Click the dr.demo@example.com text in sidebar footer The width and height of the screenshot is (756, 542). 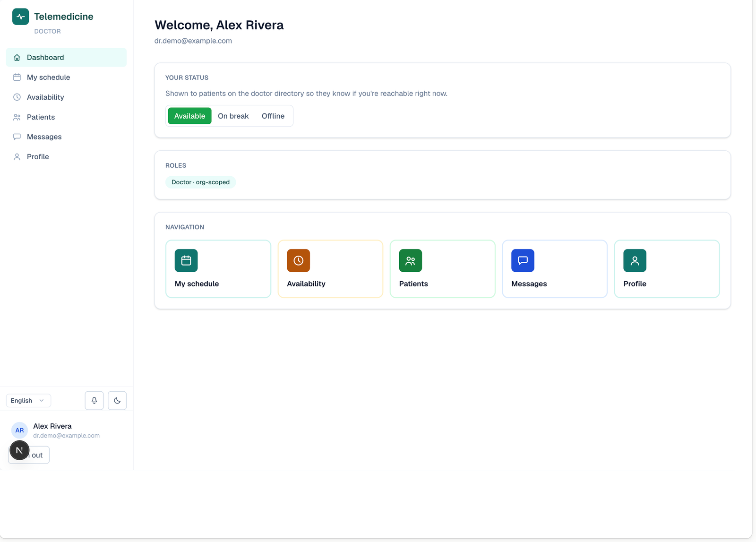[x=66, y=436]
